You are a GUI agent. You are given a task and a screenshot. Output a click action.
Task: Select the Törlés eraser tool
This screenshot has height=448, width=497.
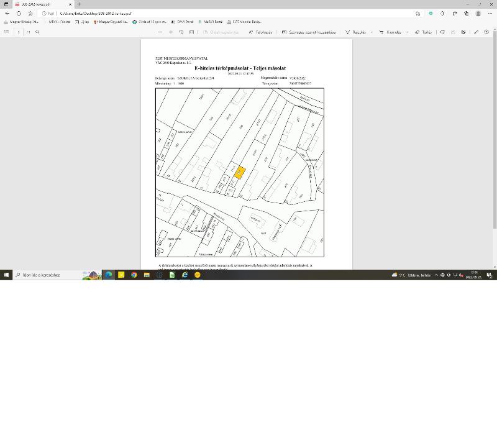423,32
